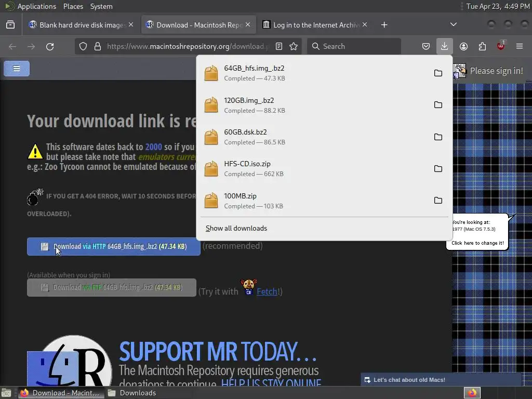This screenshot has height=399, width=532.
Task: Click Show all downloads
Action: coord(236,229)
